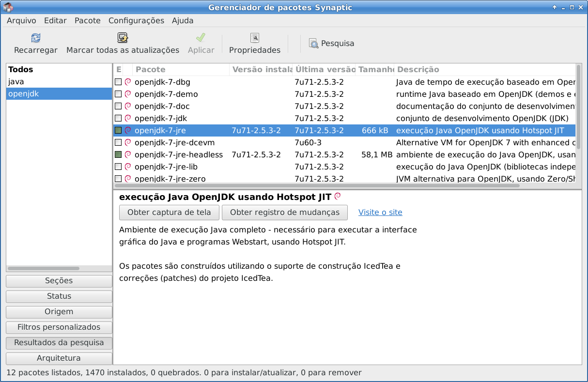Click sidebar list horizontal scrollbar

(x=44, y=268)
